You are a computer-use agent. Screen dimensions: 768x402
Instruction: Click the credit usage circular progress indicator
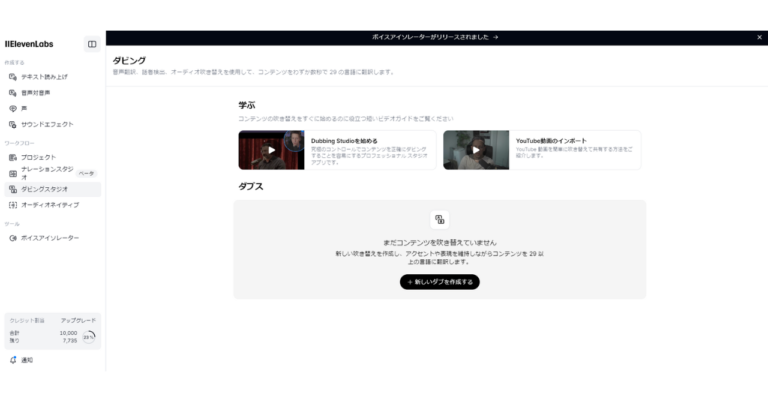pos(89,337)
